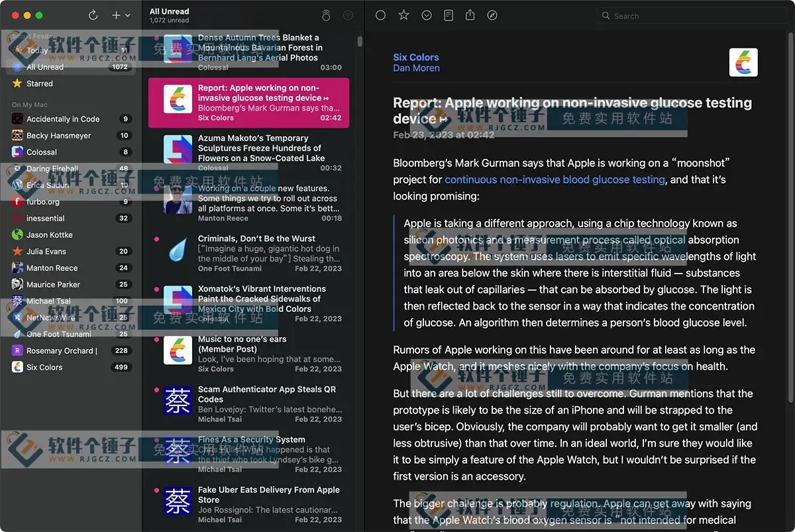The height and width of the screenshot is (532, 795).
Task: Go to the next unread article
Action: (427, 15)
